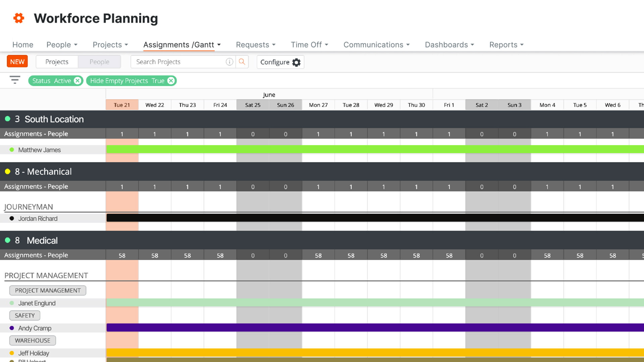Click the search magnifier in the search bar
Viewport: 644px width, 362px height.
[x=242, y=62]
